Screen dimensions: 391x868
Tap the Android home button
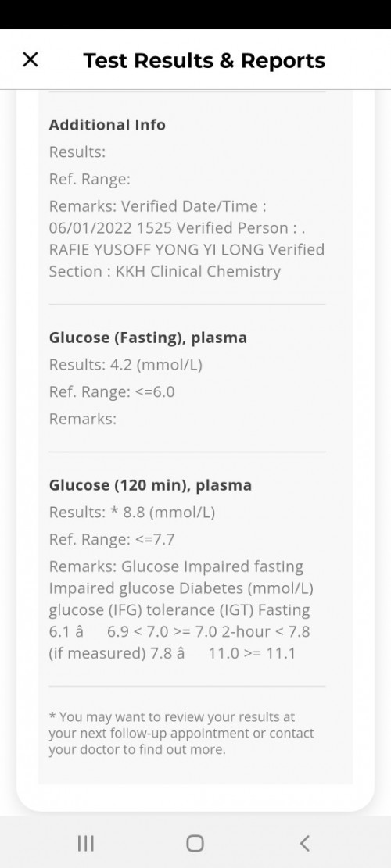pos(195,843)
